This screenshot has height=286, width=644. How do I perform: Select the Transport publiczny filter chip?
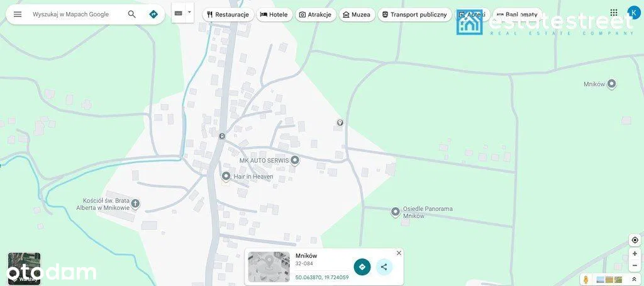tap(414, 14)
